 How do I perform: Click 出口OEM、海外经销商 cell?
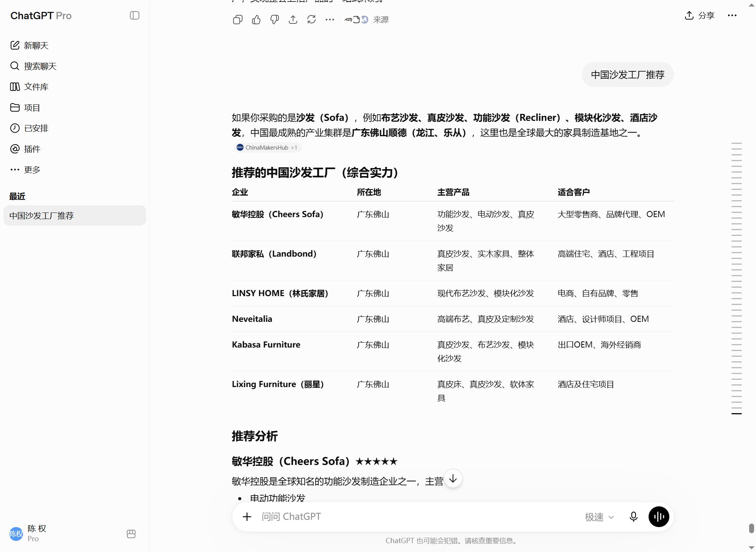click(x=600, y=344)
